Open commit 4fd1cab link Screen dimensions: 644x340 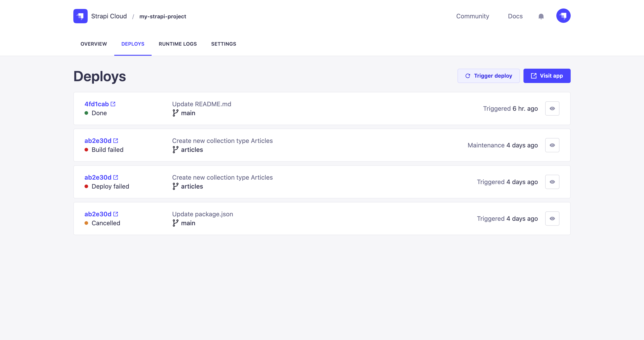pyautogui.click(x=97, y=104)
